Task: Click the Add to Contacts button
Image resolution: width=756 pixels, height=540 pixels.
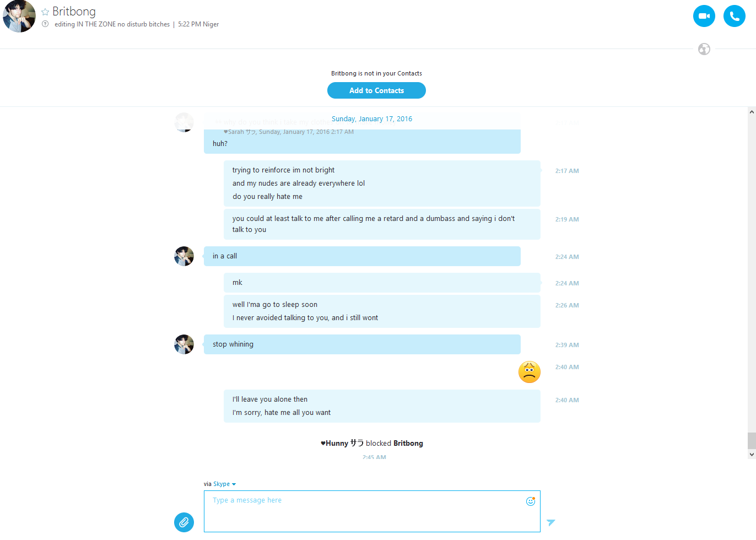Action: [x=376, y=90]
